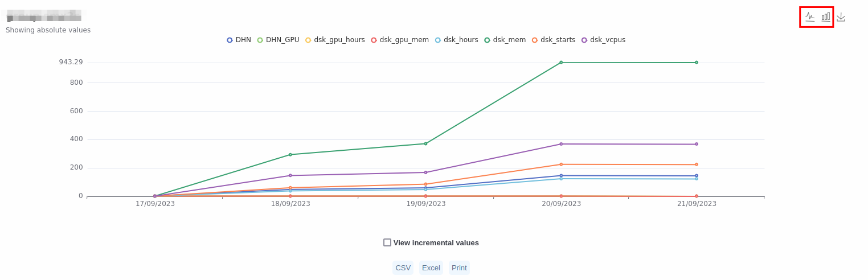The height and width of the screenshot is (280, 868).
Task: Hide dsk_gpu_mem series from chart
Action: 400,40
